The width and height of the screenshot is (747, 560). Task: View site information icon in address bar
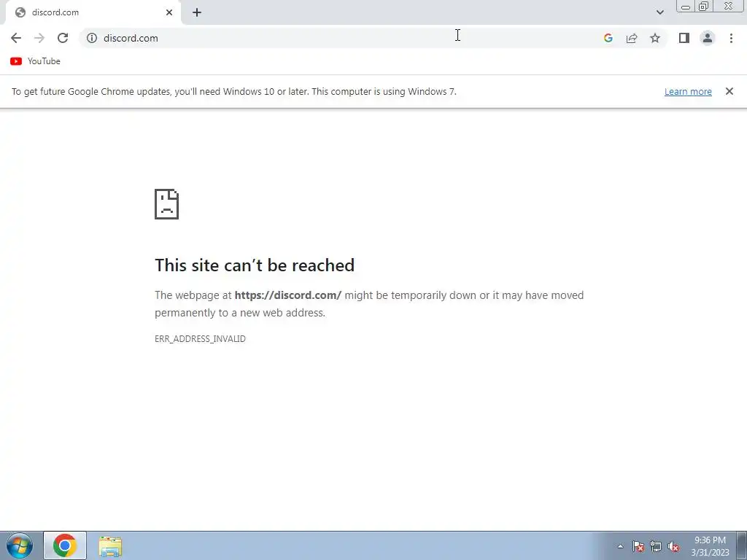pyautogui.click(x=92, y=38)
